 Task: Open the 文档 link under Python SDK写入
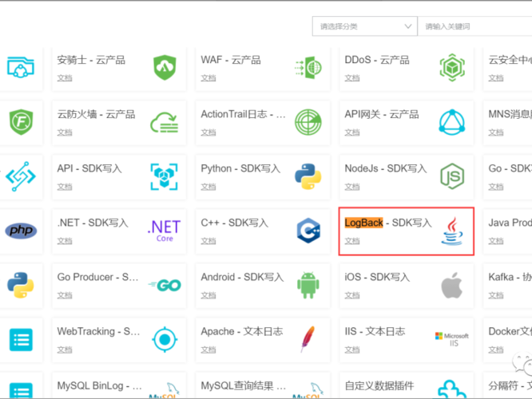point(208,187)
